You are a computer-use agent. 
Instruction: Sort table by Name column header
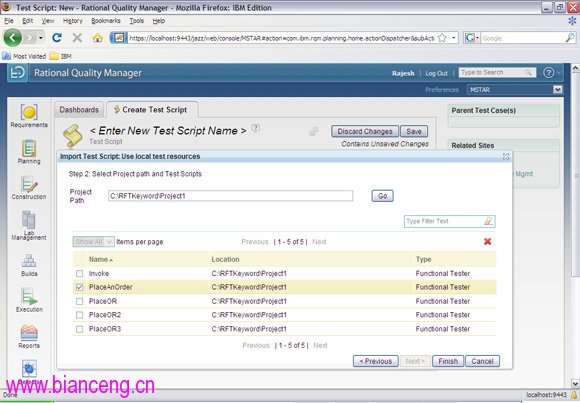click(101, 259)
